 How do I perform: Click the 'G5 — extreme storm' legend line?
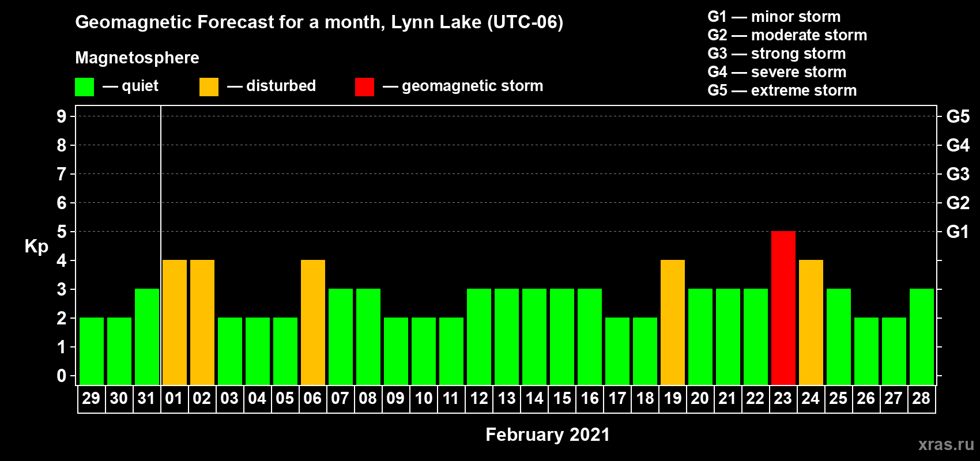782,90
